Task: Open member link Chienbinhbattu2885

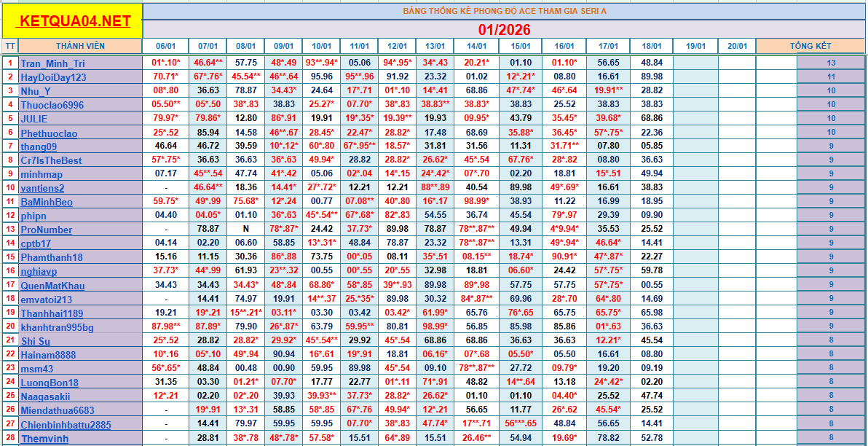Action: (66, 425)
